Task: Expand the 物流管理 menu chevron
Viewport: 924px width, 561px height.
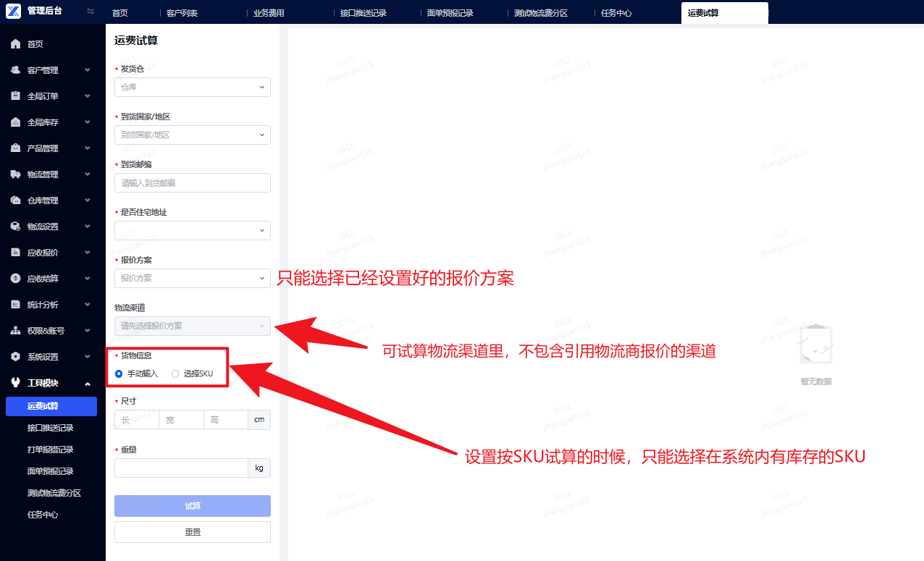Action: (x=88, y=174)
